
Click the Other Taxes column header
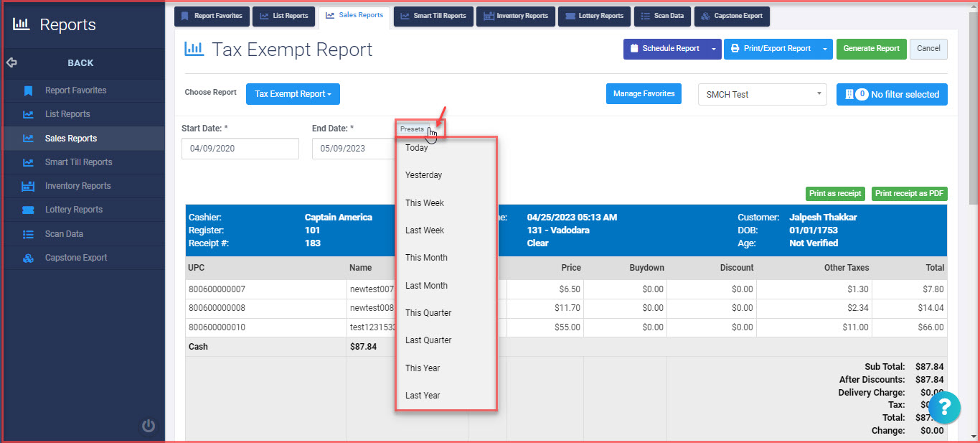tap(847, 268)
